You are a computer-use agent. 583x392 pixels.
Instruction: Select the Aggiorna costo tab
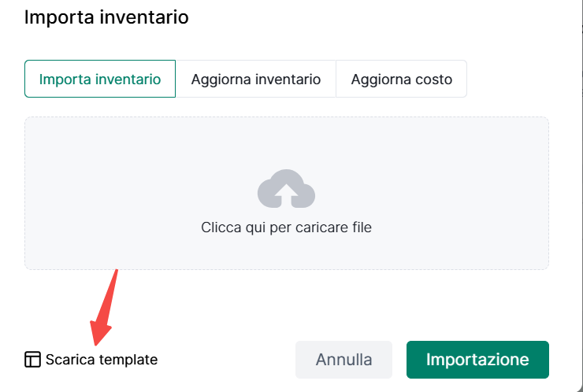[401, 79]
